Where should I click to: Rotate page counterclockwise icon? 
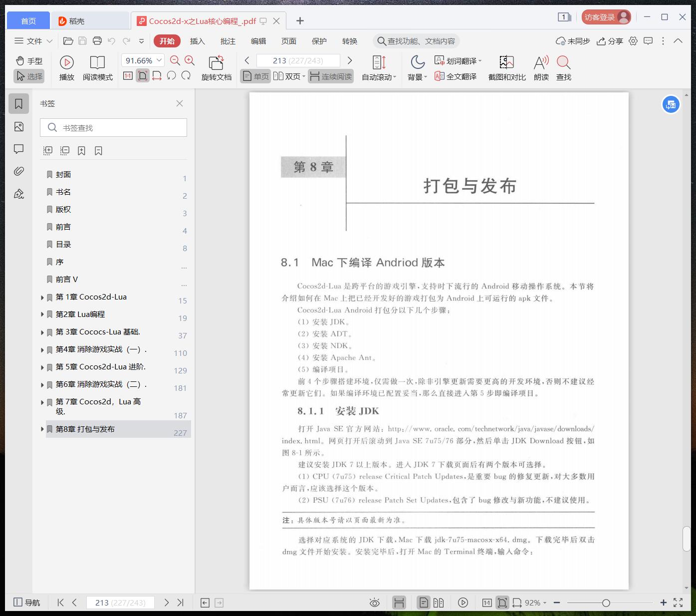click(171, 76)
